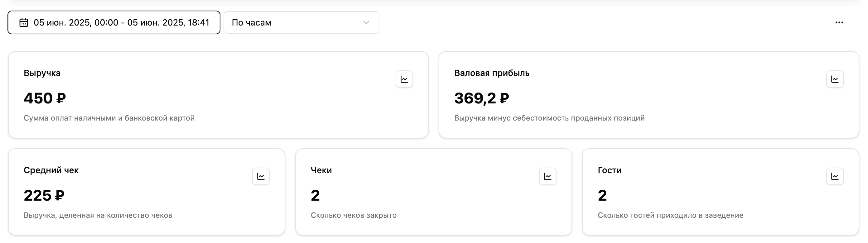The height and width of the screenshot is (243, 868).
Task: Click the Гости card heading
Action: tap(610, 170)
